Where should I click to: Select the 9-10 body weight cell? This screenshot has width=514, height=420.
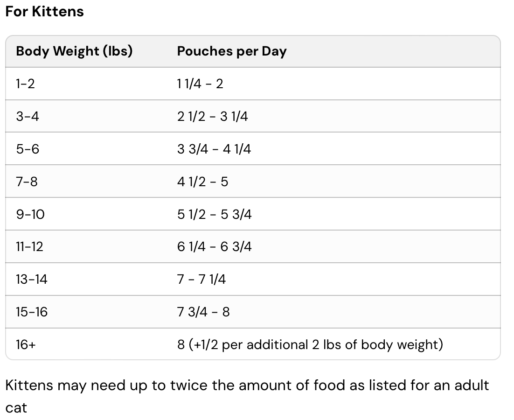(30, 214)
